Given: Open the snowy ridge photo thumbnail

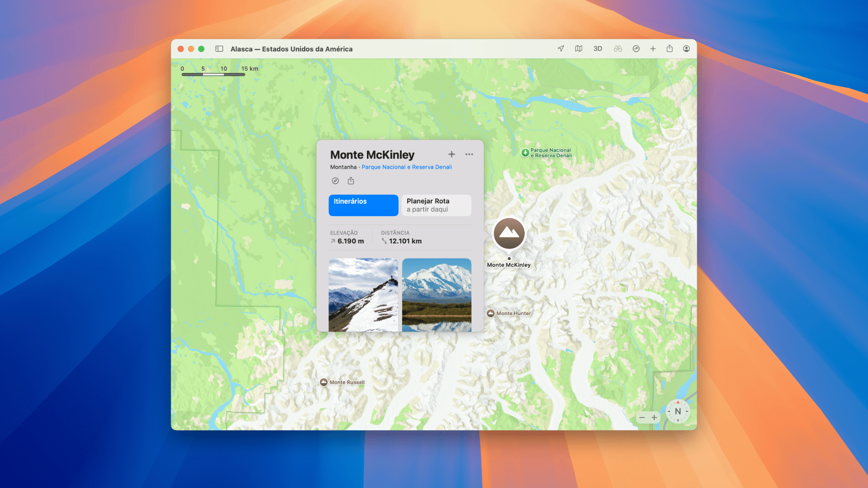Looking at the screenshot, I should [x=363, y=295].
